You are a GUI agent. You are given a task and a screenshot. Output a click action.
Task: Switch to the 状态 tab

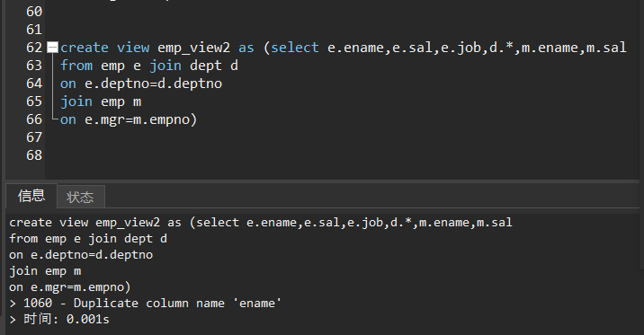pyautogui.click(x=81, y=197)
